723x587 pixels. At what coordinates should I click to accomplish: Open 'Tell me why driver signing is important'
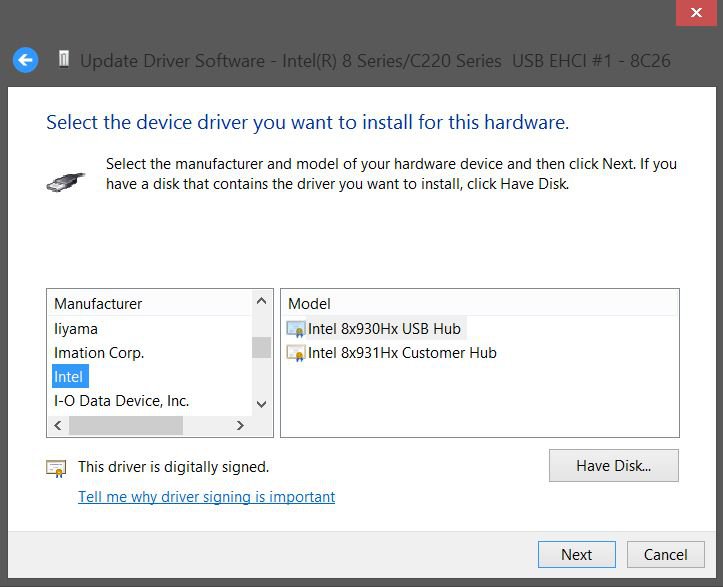tap(206, 497)
